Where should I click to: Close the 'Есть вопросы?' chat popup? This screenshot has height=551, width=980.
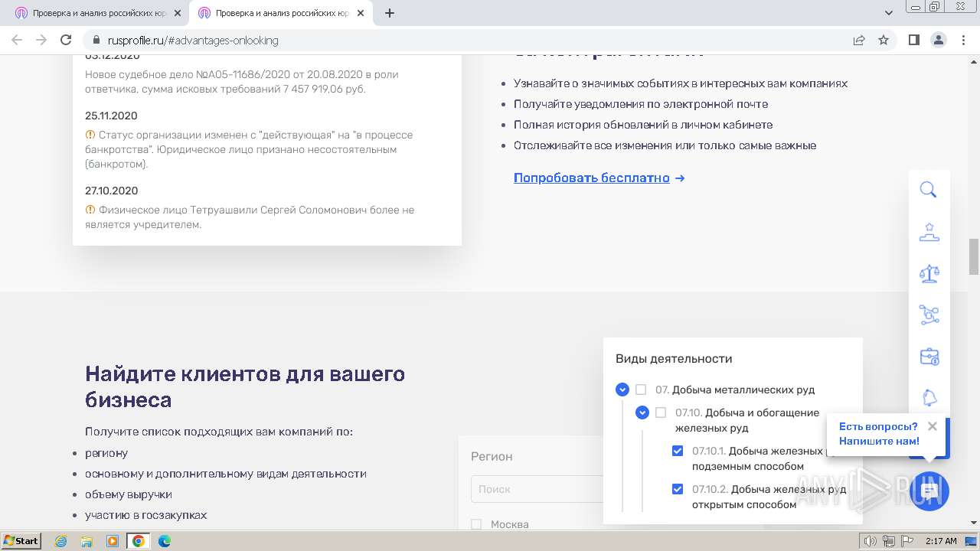[932, 426]
